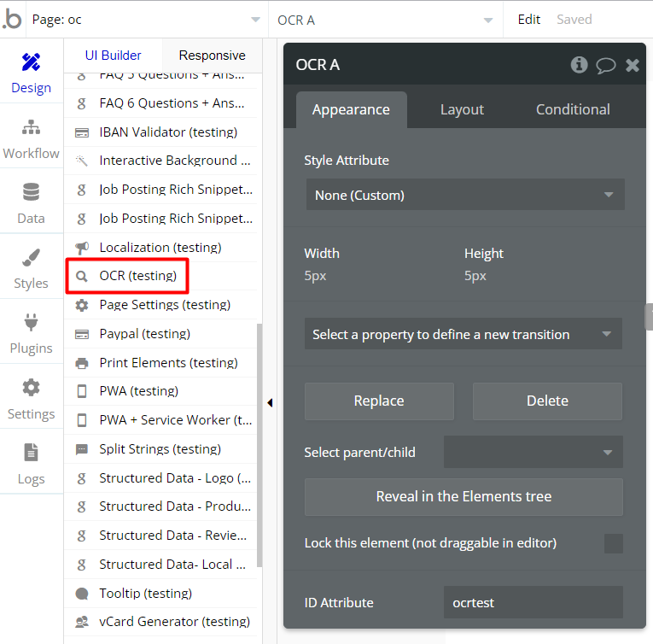
Task: Open the Workflow section
Action: click(31, 138)
